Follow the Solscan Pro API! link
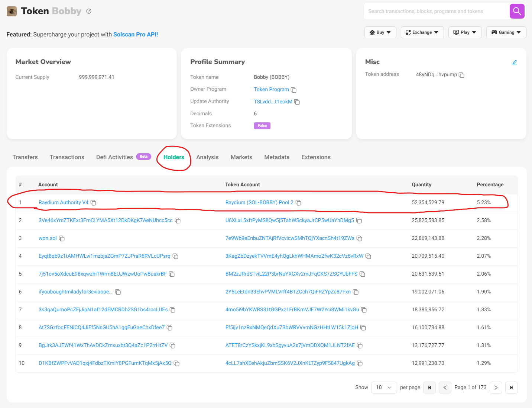 [136, 35]
